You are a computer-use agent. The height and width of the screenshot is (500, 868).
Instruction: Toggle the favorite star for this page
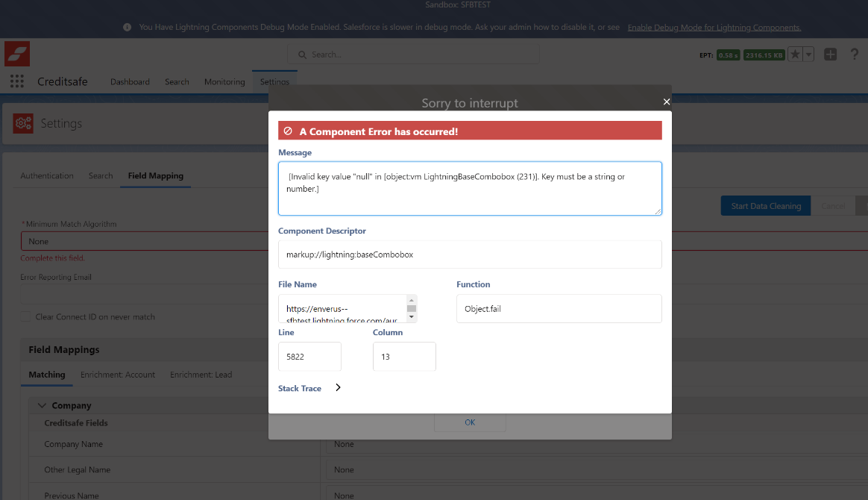[x=794, y=54]
